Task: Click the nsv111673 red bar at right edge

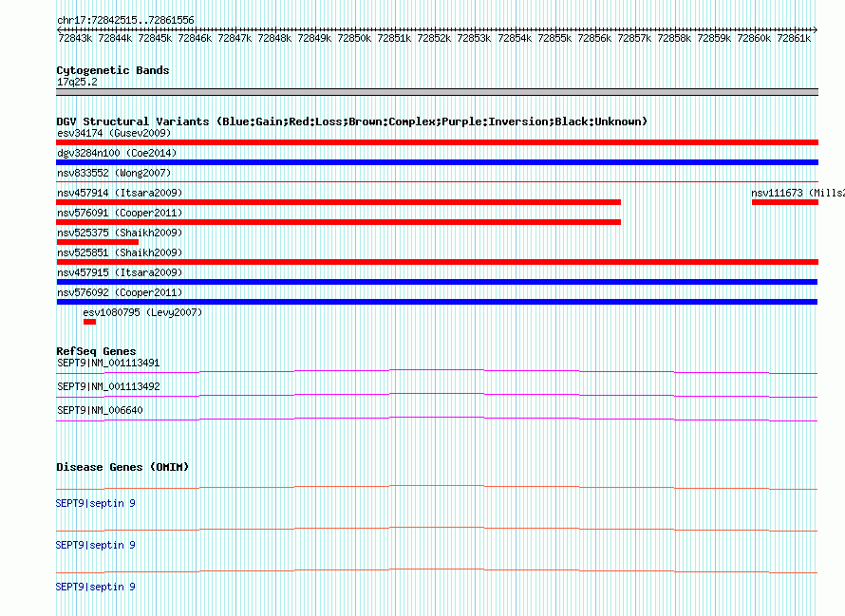Action: pos(785,202)
